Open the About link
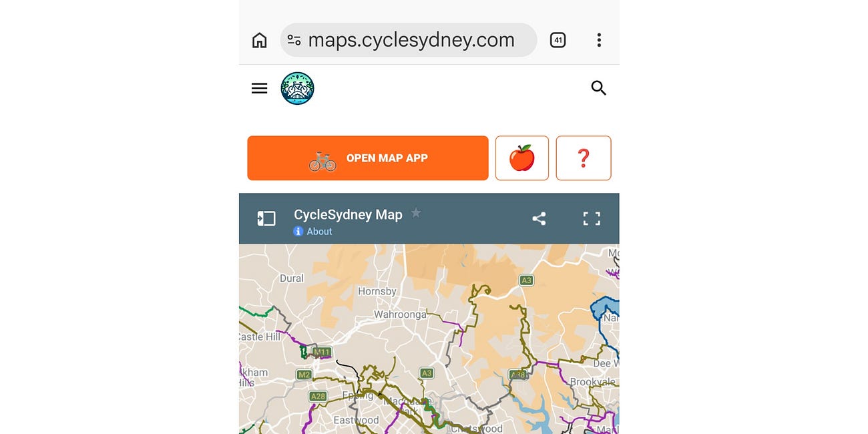Viewport: 868px width, 434px height. coord(319,232)
